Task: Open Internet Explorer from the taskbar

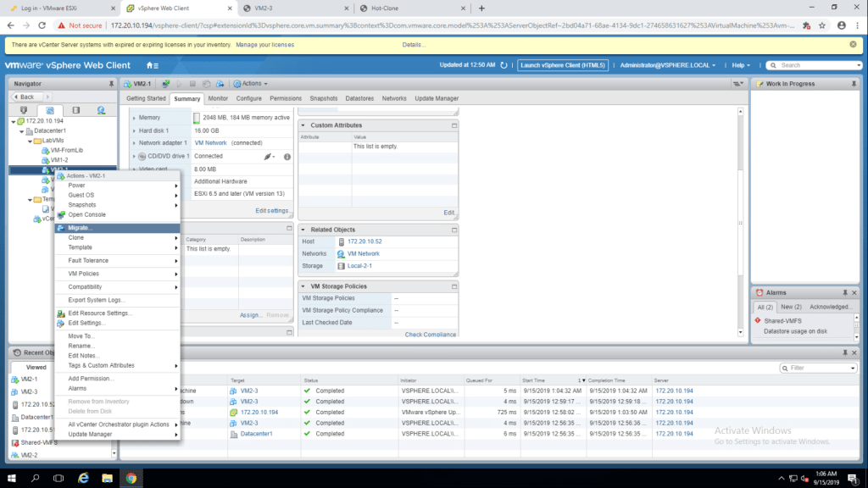Action: [x=85, y=478]
